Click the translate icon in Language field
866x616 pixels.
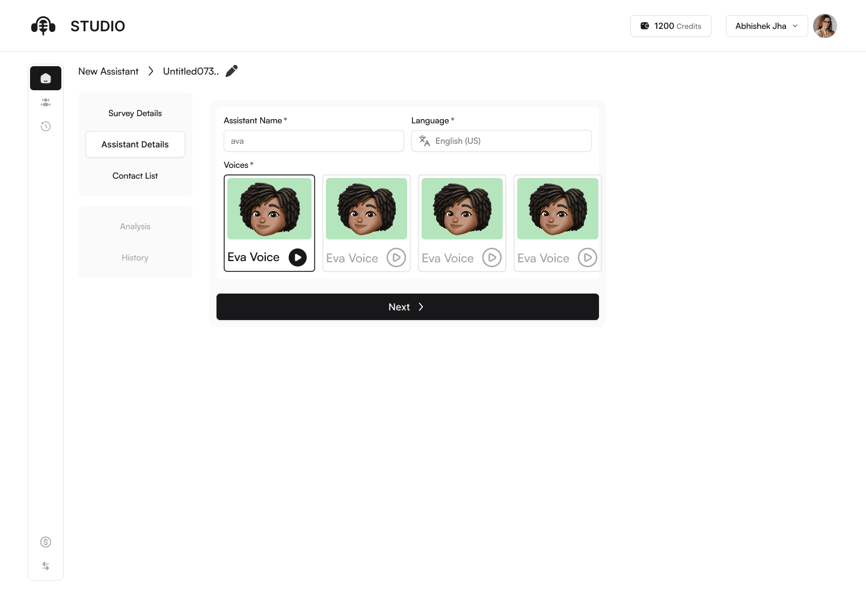click(x=425, y=141)
